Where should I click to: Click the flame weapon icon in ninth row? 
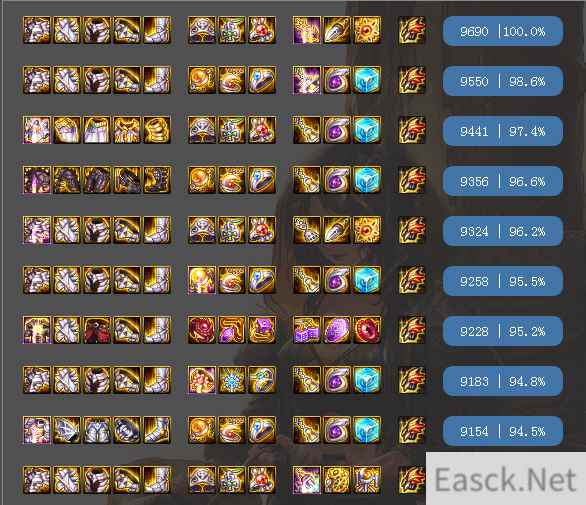click(x=412, y=431)
